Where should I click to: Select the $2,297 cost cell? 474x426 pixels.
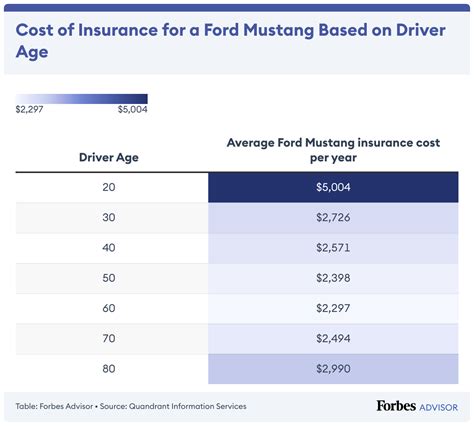pos(333,308)
